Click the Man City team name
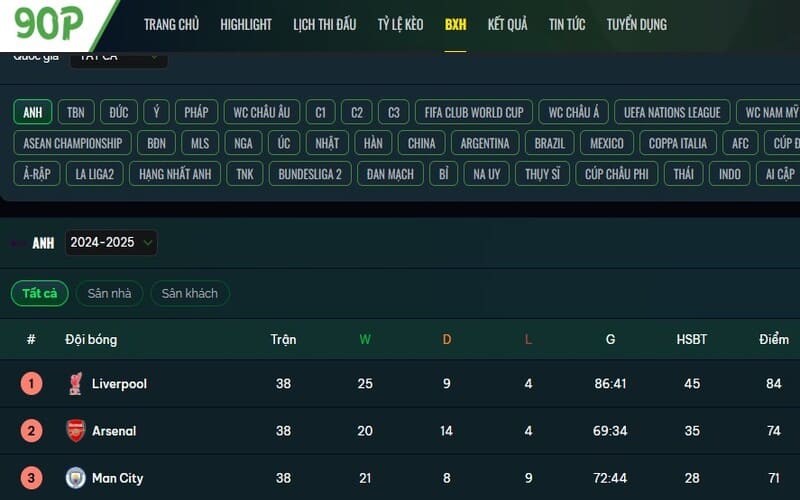This screenshot has width=800, height=500. coord(117,478)
